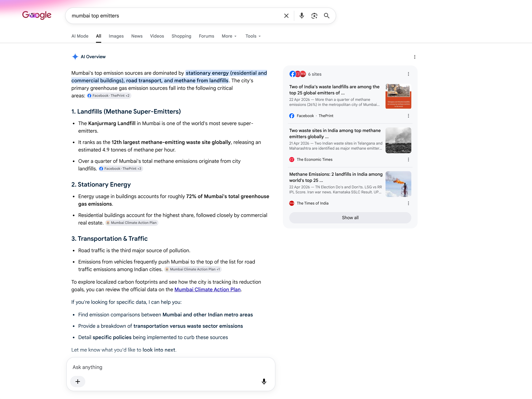The width and height of the screenshot is (532, 399).
Task: Click The Times of India source label
Action: [x=313, y=203]
